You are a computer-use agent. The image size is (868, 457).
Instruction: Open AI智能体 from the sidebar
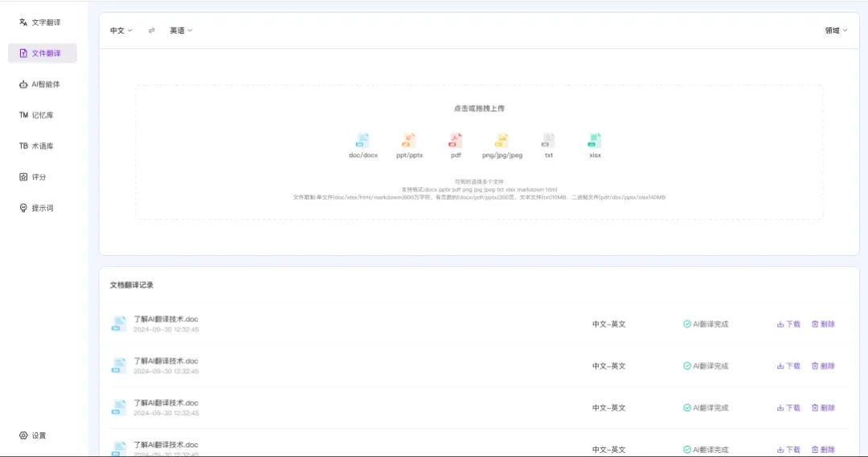coord(42,84)
